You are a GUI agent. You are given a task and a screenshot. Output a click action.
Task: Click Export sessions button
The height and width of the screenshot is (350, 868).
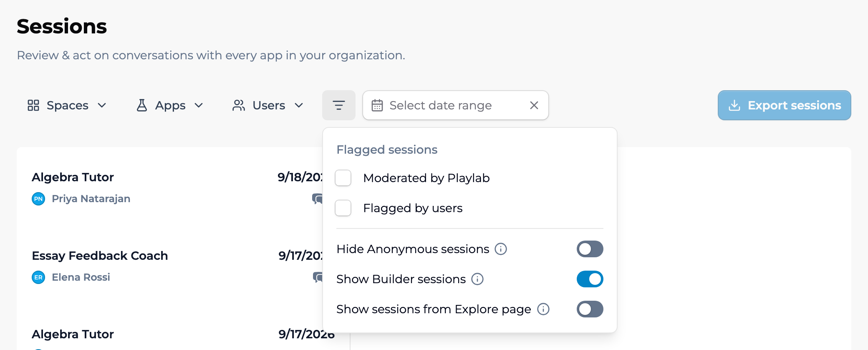(x=784, y=105)
